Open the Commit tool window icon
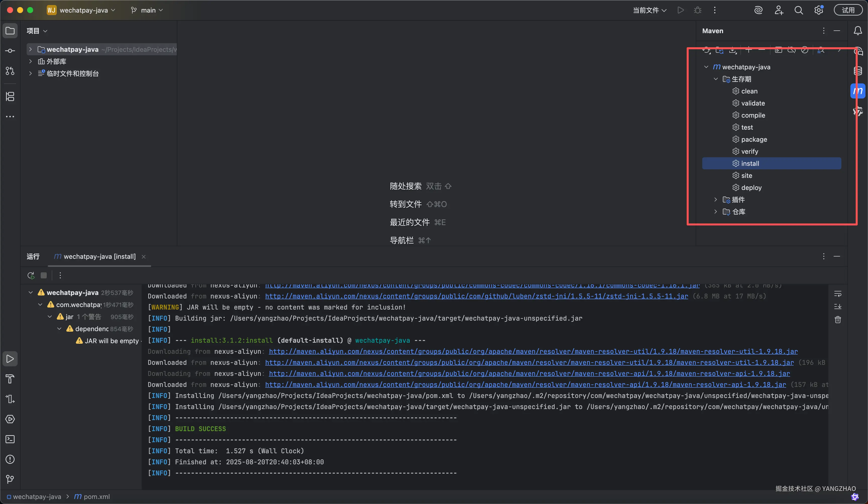Image resolution: width=868 pixels, height=504 pixels. click(10, 51)
